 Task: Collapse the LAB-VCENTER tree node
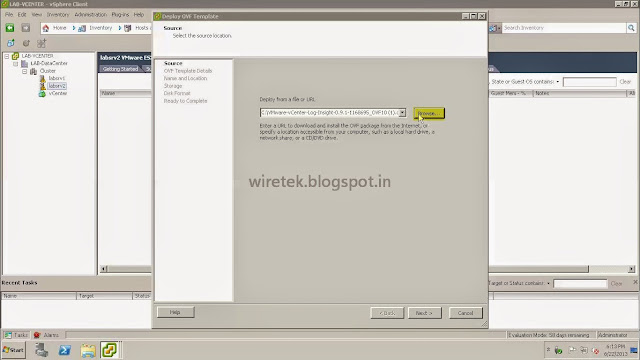click(7, 56)
